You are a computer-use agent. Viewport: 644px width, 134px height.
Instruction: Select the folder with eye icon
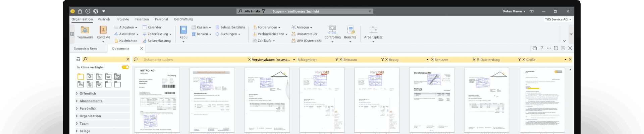(108, 76)
